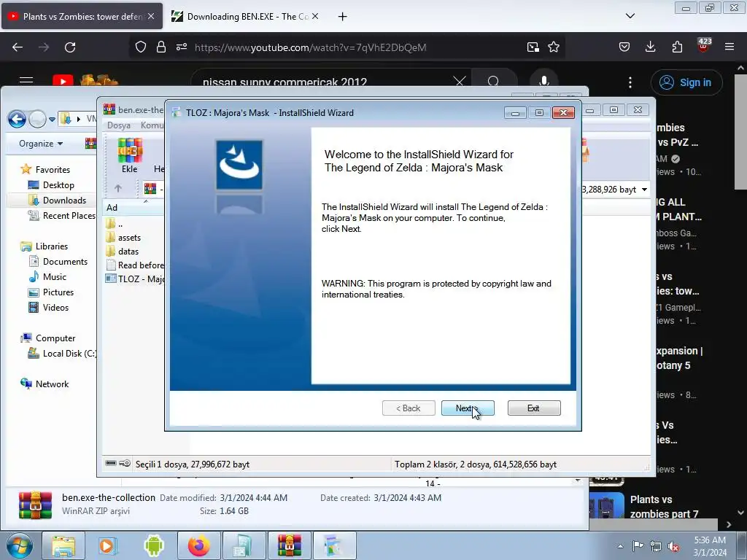Select Videos library
747x560 pixels.
(x=49, y=307)
